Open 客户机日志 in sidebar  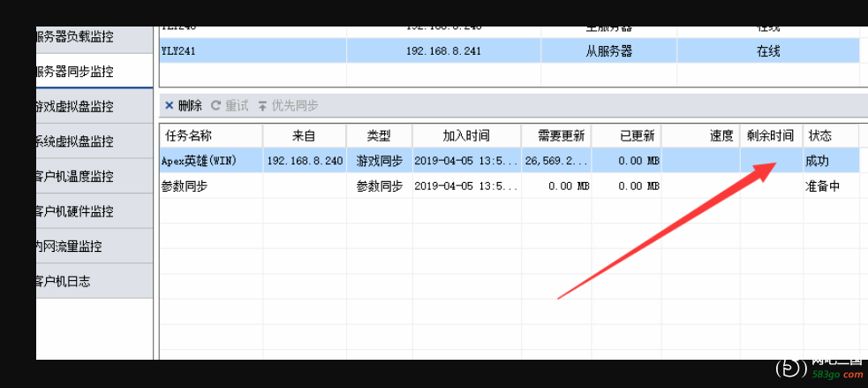tap(94, 281)
